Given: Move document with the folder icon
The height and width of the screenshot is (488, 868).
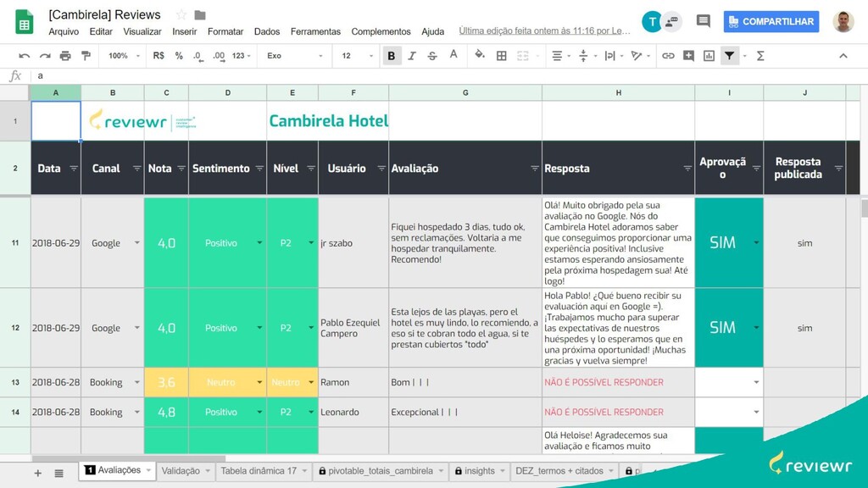Looking at the screenshot, I should [x=200, y=15].
